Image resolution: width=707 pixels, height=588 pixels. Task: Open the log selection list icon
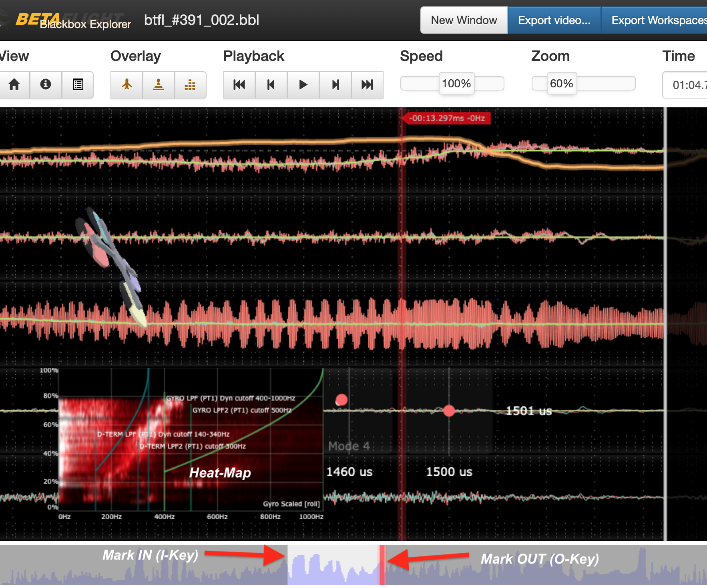pos(78,85)
